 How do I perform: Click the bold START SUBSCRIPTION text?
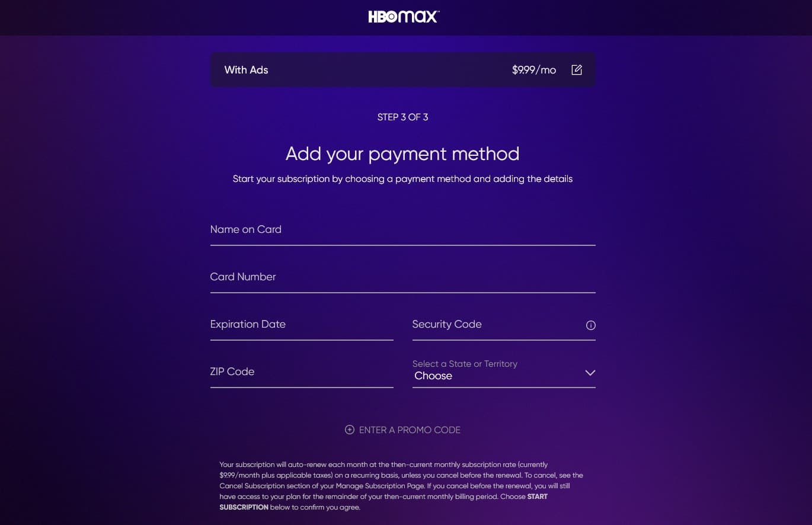coord(383,502)
